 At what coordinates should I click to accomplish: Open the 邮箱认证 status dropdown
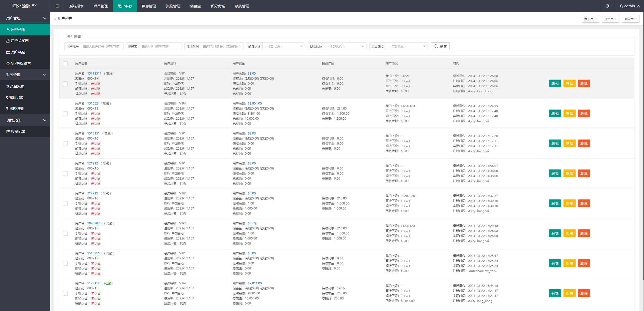(283, 46)
